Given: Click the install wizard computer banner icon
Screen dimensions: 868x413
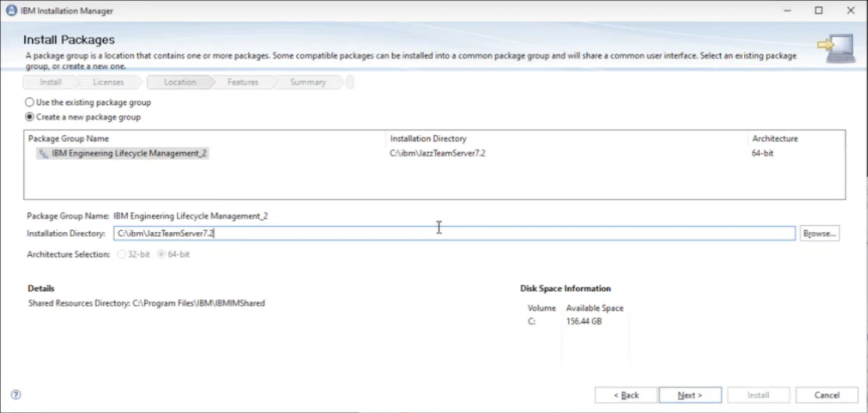Looking at the screenshot, I should point(835,47).
